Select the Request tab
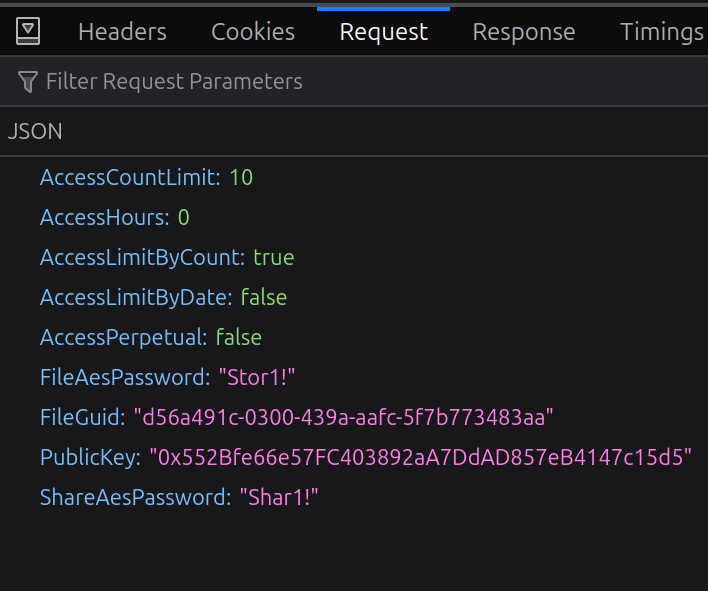Viewport: 708px width, 591px height. [383, 32]
